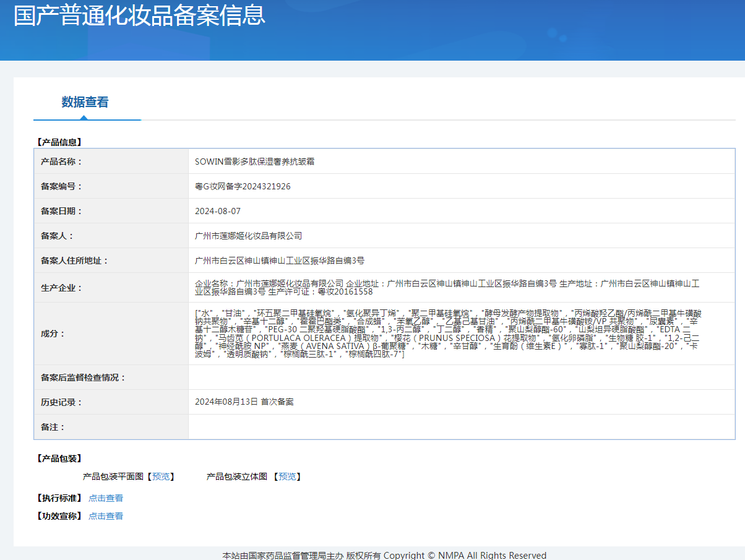The height and width of the screenshot is (560, 745).
Task: Click the 【执行标准】 label
Action: click(59, 498)
